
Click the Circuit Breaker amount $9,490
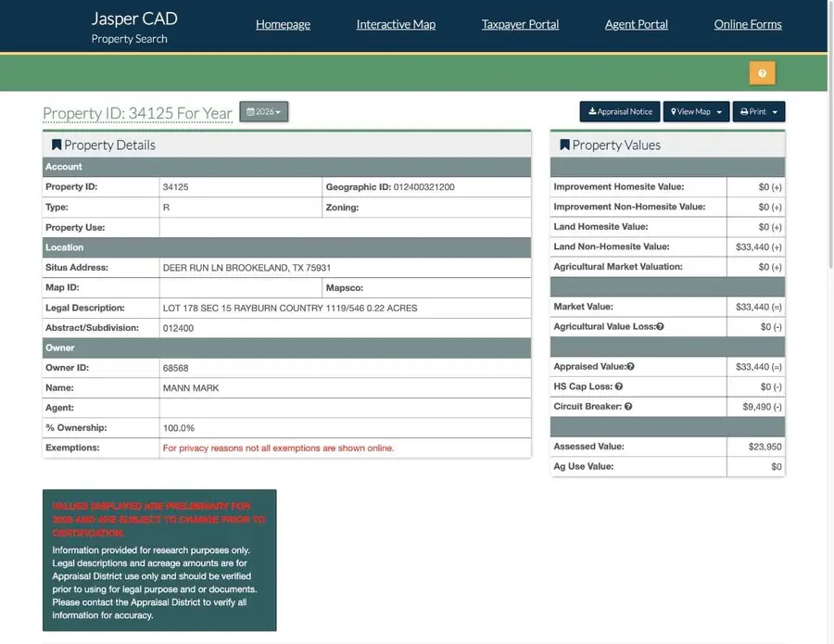[x=763, y=407]
